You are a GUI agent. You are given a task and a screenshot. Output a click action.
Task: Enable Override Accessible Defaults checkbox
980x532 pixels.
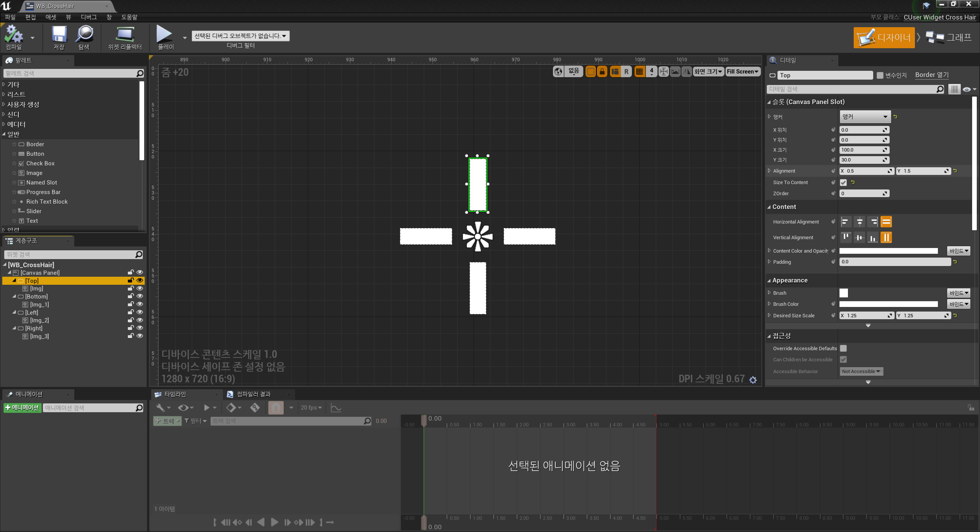(843, 348)
